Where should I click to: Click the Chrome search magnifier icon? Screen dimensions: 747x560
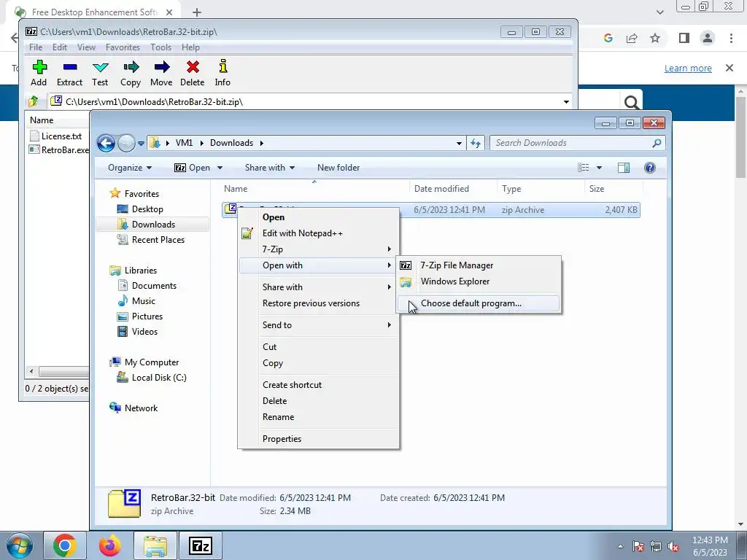pyautogui.click(x=632, y=102)
